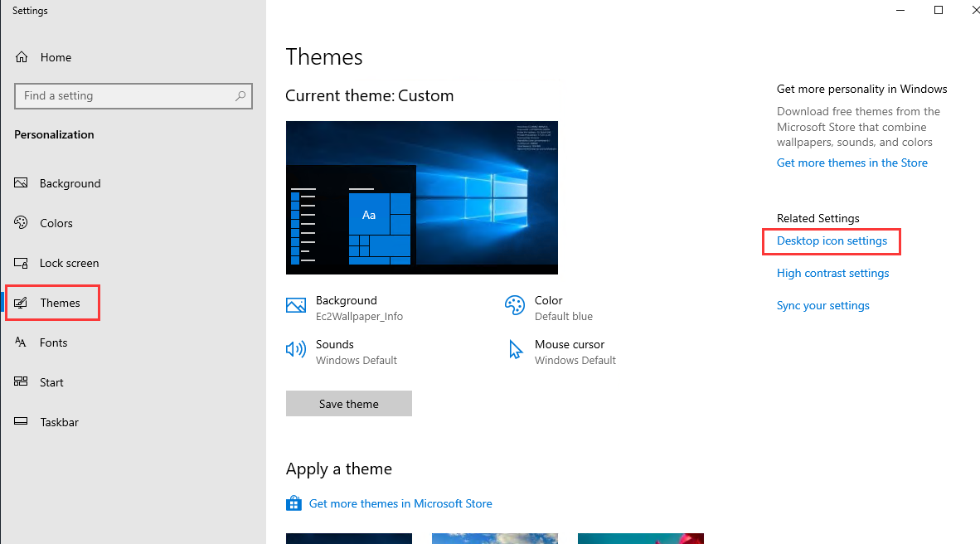Click the Background picture icon in sidebar
The image size is (980, 544).
pos(21,182)
